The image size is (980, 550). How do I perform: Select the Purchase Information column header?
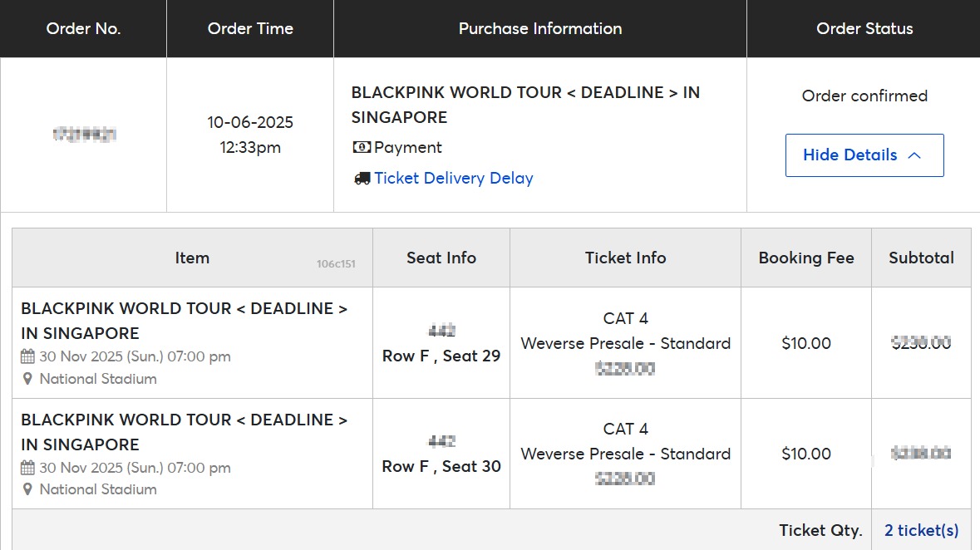click(540, 29)
